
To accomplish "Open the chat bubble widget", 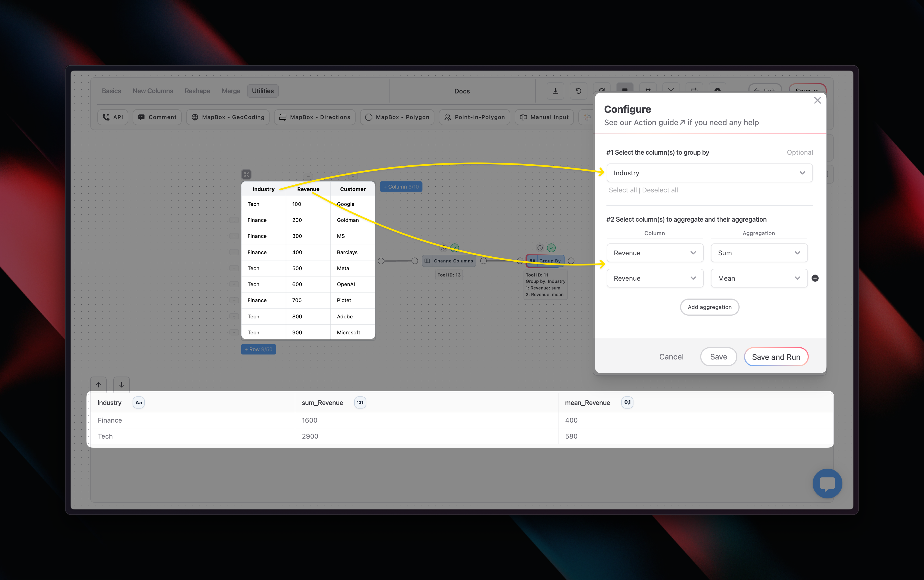I will click(x=827, y=483).
